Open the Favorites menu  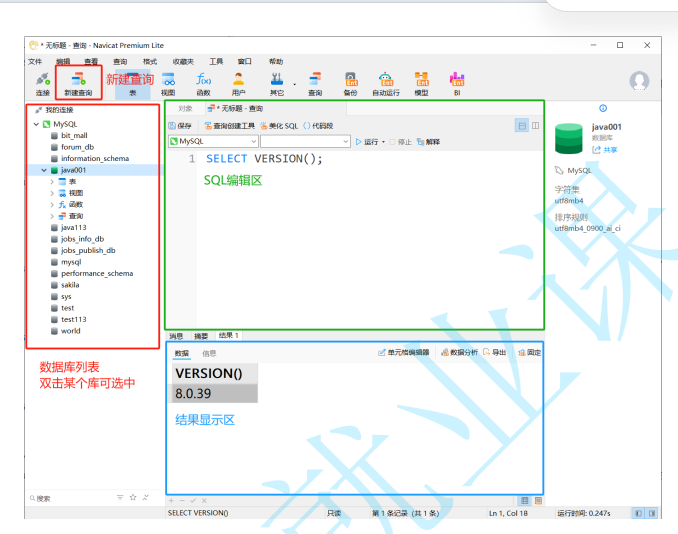point(183,61)
